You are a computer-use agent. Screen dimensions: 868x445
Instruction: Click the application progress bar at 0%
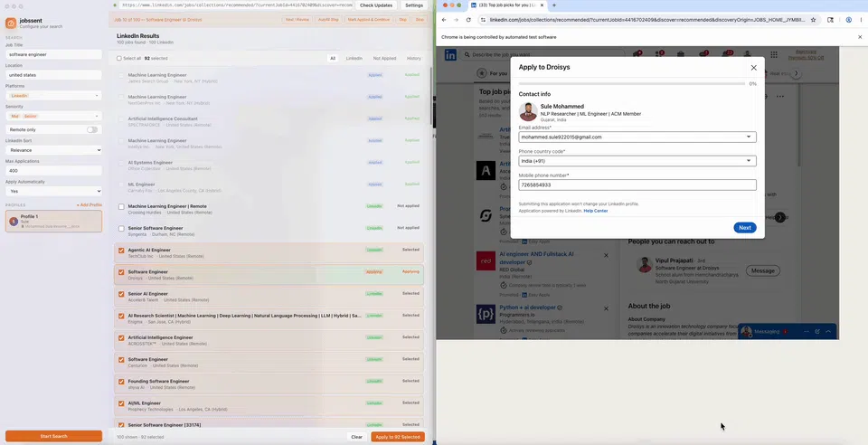[632, 83]
